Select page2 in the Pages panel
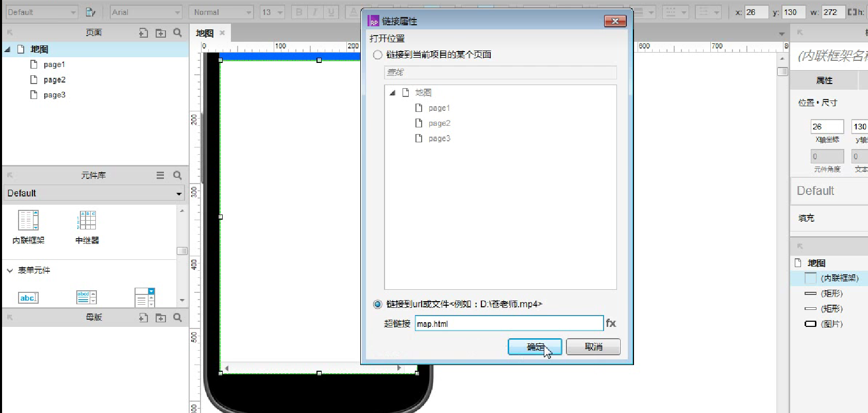The width and height of the screenshot is (868, 413). [x=55, y=80]
